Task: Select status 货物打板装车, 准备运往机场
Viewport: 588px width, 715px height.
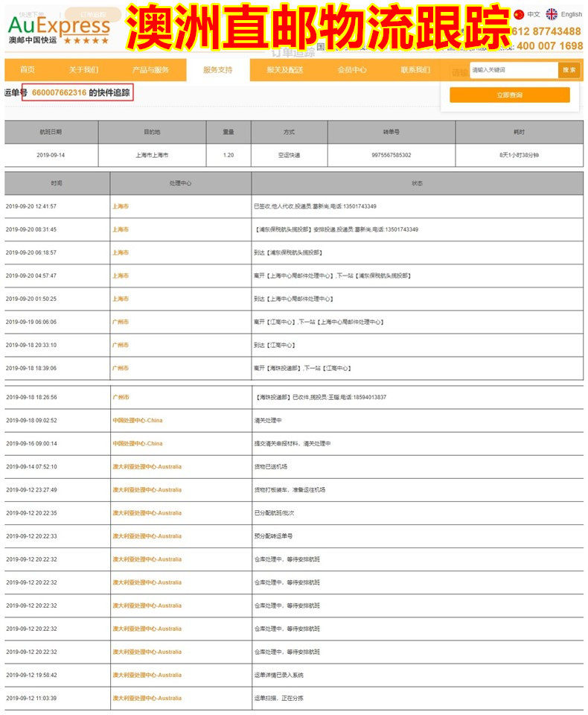Action: click(290, 490)
